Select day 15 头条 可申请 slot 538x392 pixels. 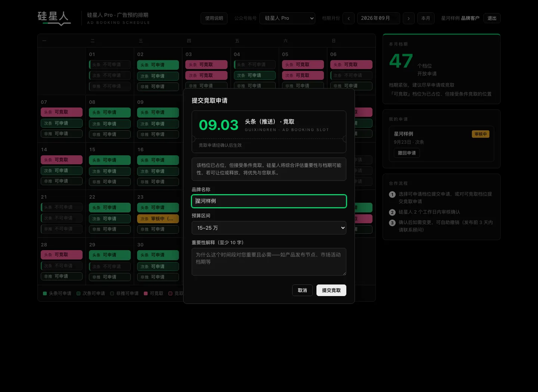(x=109, y=160)
